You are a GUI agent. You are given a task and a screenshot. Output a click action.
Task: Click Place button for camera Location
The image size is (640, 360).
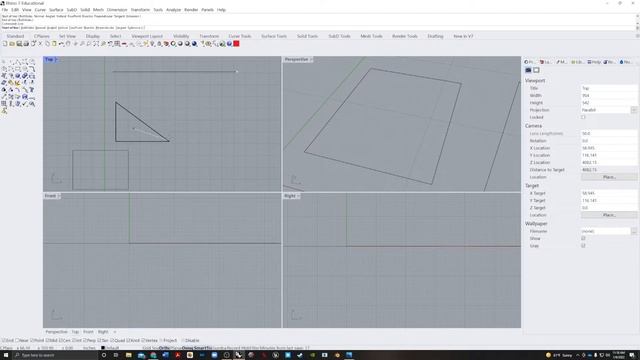[609, 177]
